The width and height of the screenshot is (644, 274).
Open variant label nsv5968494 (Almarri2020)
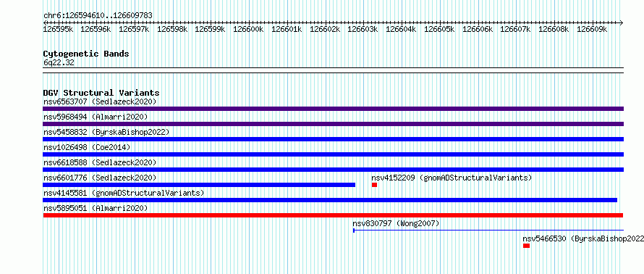point(96,117)
